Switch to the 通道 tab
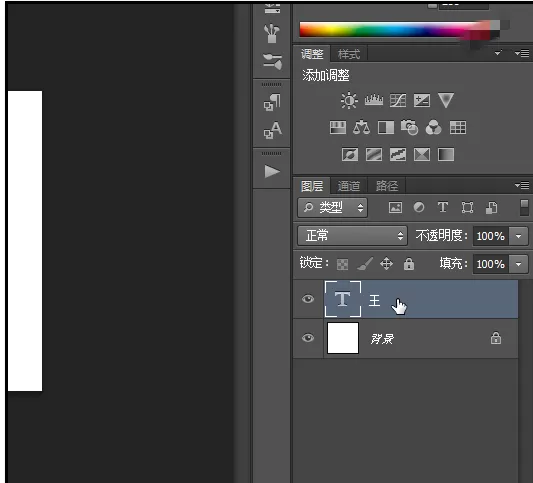533x483 pixels. pos(349,186)
